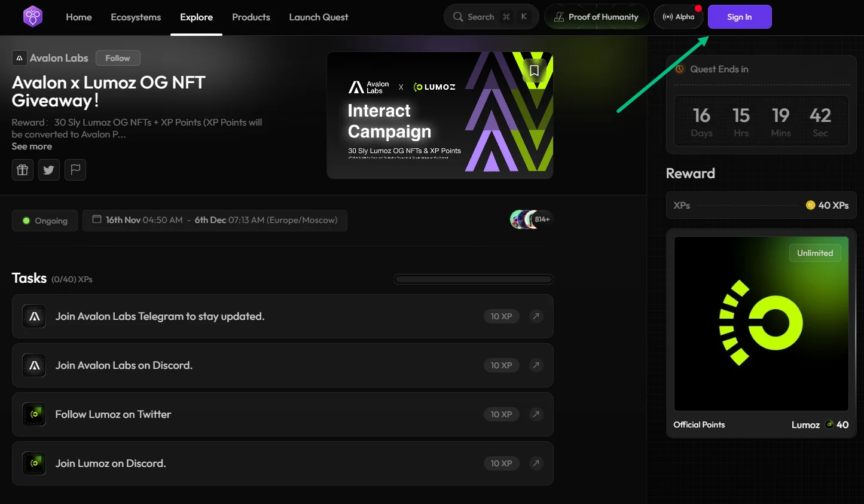Open arrow for Join Avalon Labs Telegram task

[x=536, y=316]
